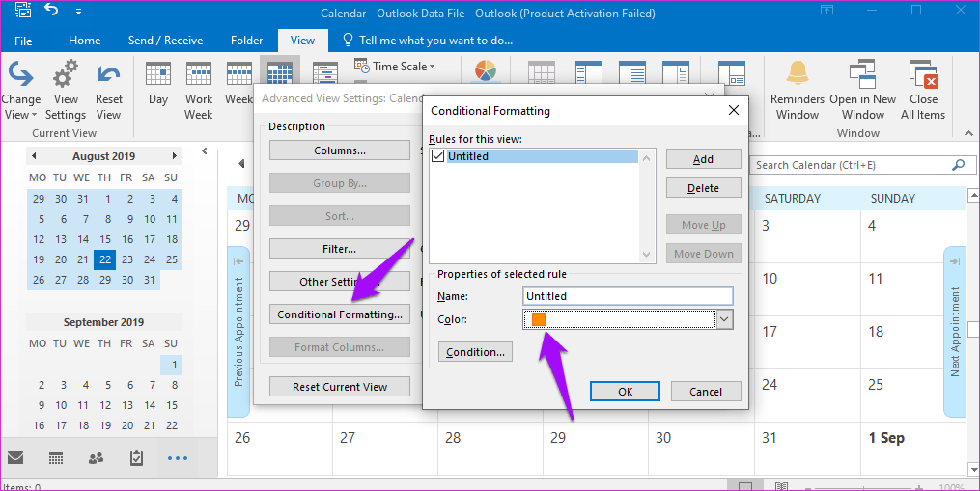This screenshot has width=980, height=491.
Task: Go to previous month in mini calendar
Action: (34, 156)
